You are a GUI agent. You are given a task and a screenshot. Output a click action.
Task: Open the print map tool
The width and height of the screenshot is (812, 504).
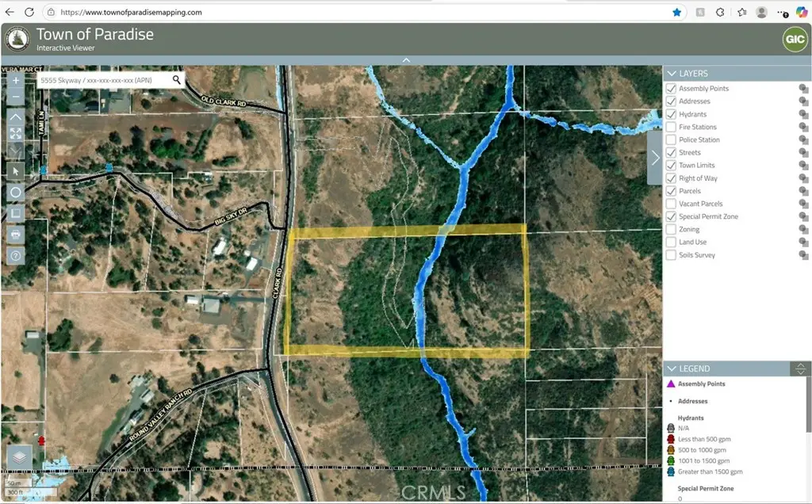tap(16, 234)
